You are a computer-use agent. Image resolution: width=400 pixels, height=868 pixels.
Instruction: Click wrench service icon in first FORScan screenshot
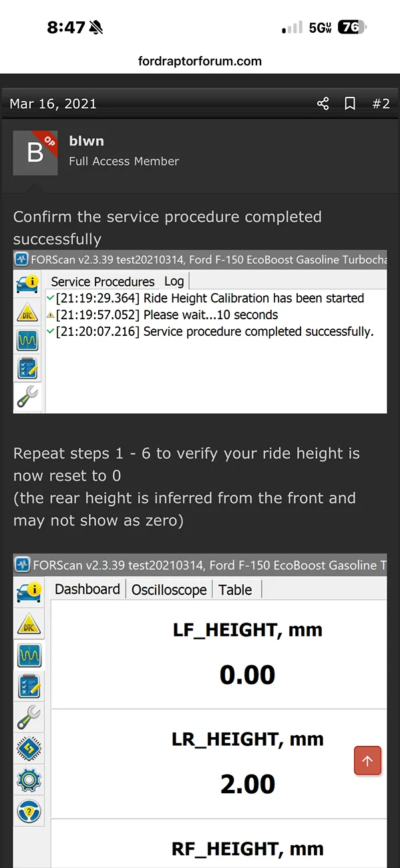[x=27, y=397]
